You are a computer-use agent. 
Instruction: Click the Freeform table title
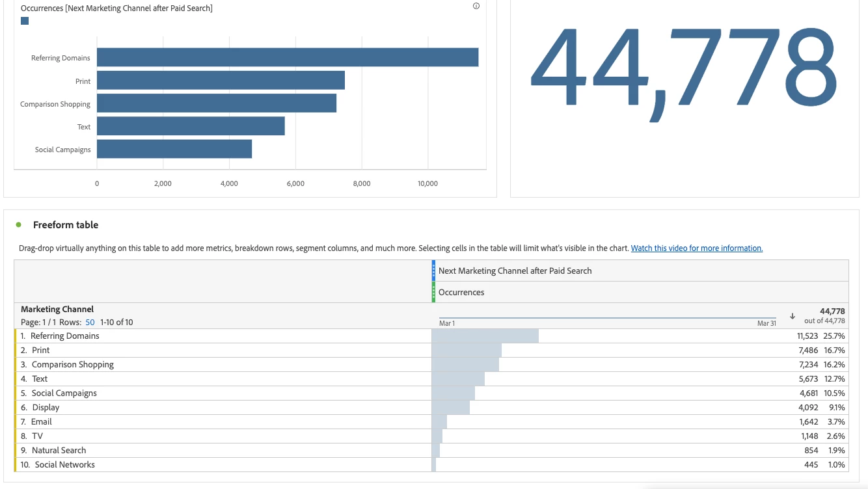[x=66, y=225]
